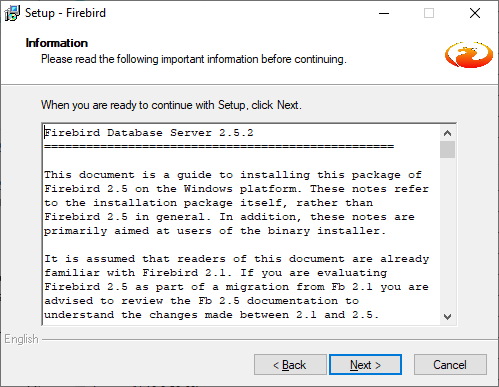Click inside the information text area
Viewport: 499px width, 387px height.
(x=241, y=224)
